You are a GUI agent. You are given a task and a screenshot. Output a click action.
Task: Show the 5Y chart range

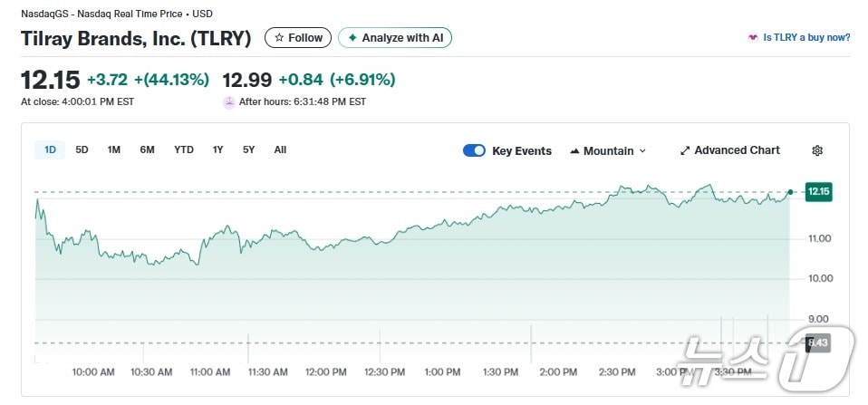pos(248,149)
